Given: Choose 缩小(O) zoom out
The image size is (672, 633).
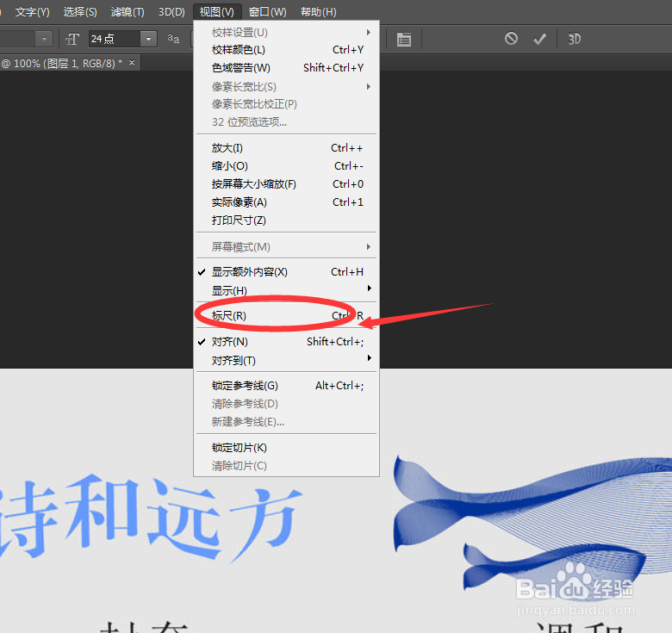Looking at the screenshot, I should (x=286, y=166).
